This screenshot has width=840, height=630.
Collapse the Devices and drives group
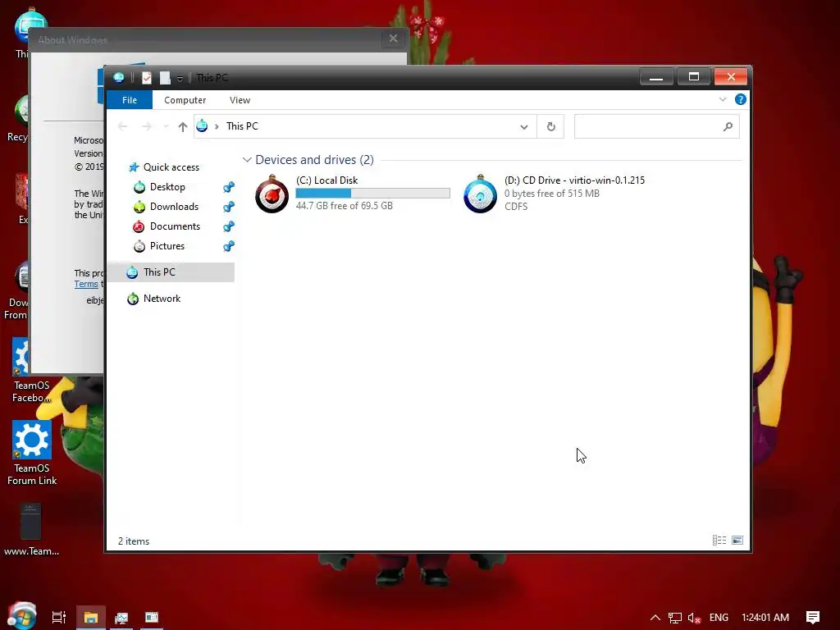(247, 160)
